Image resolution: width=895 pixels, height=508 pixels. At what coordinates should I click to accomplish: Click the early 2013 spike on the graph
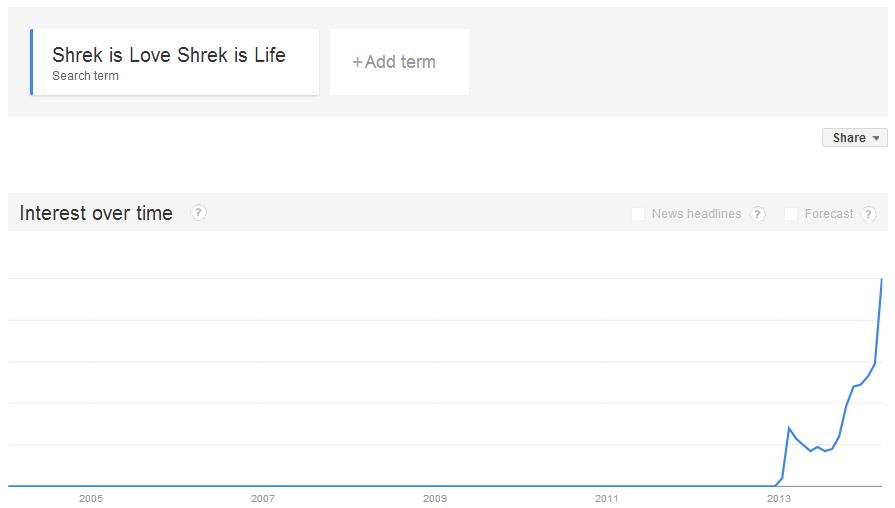[789, 428]
